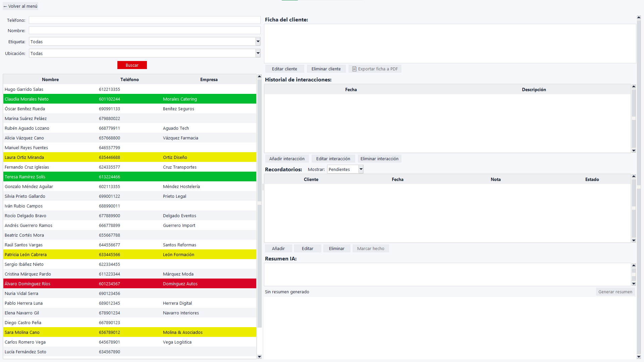Select client Cristina Márquez Pardo
The image size is (644, 362).
(130, 274)
